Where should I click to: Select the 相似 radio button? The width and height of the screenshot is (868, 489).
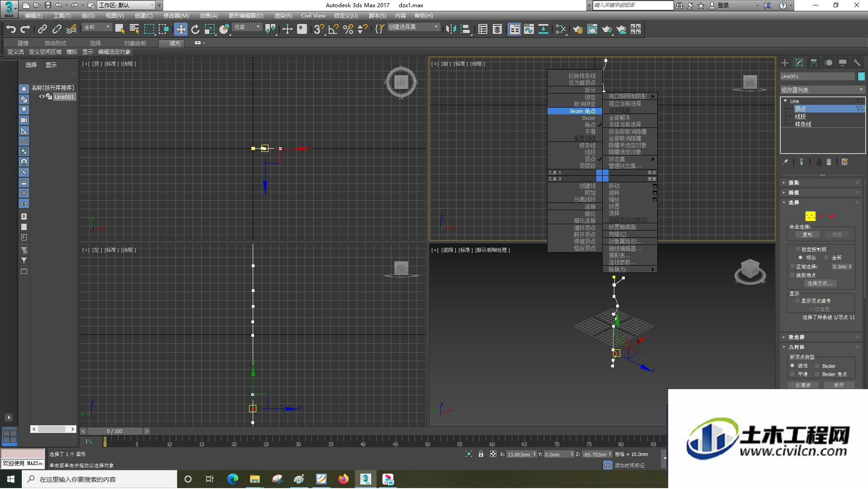800,258
